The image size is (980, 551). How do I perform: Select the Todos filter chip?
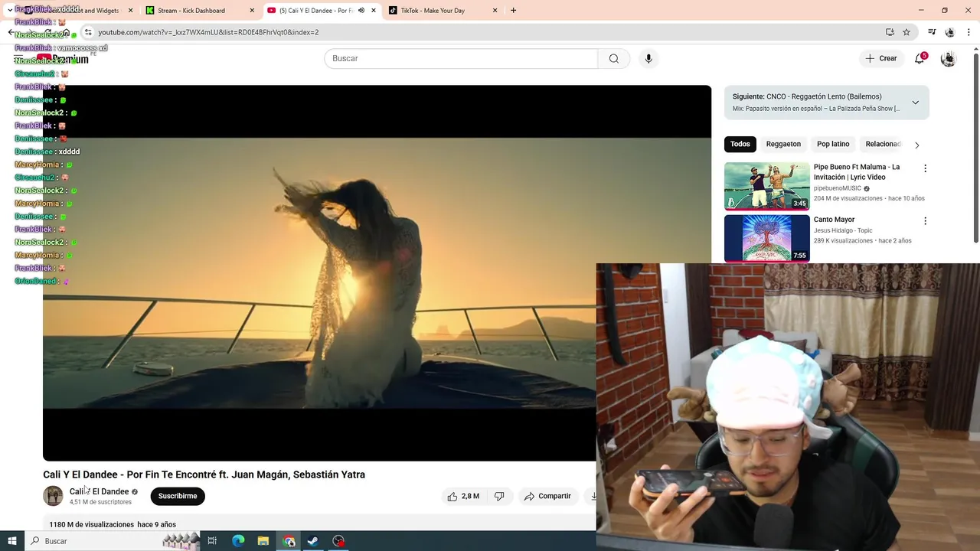[x=740, y=144]
